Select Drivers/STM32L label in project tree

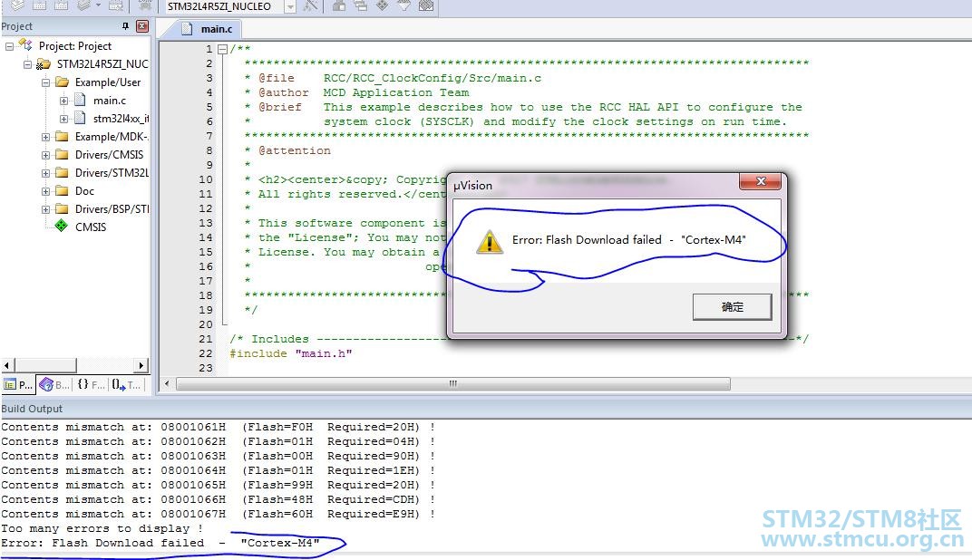tap(112, 173)
